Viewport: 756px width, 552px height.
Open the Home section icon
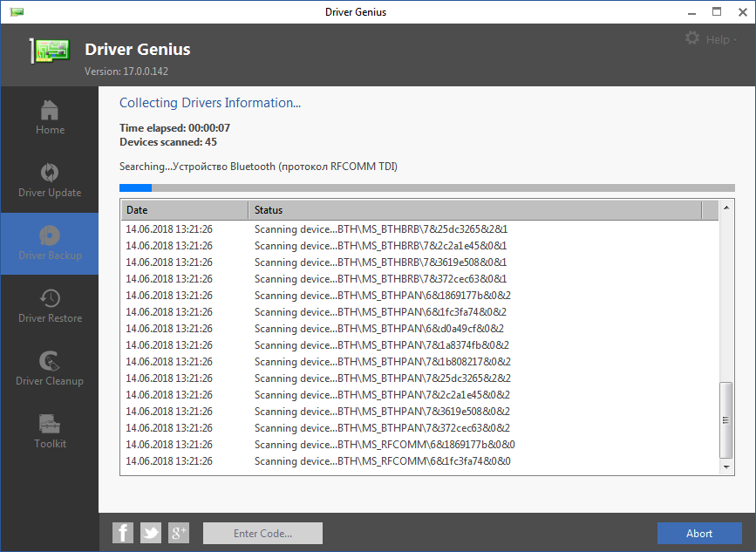click(50, 110)
